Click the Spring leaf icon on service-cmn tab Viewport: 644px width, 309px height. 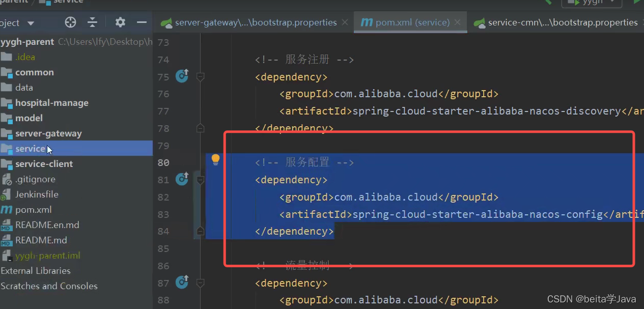480,23
